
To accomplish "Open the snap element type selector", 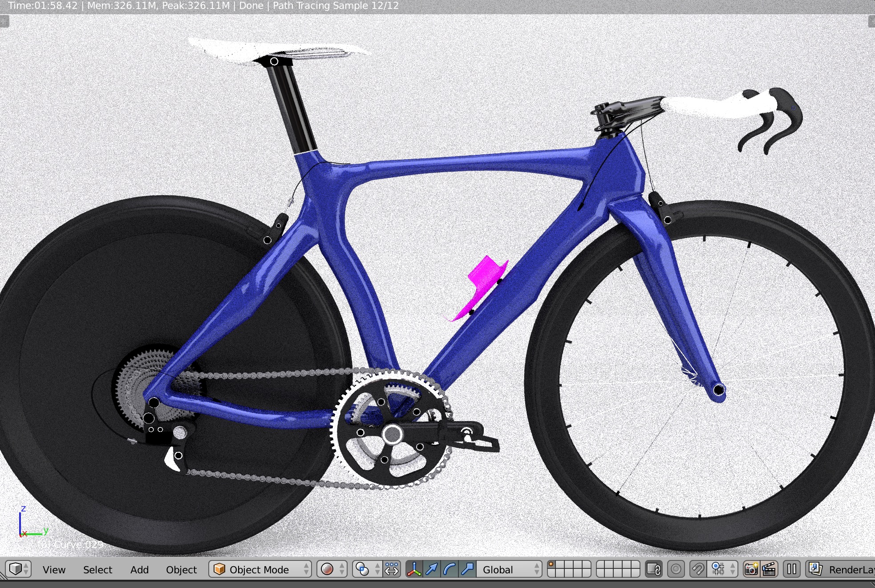I will click(x=722, y=569).
